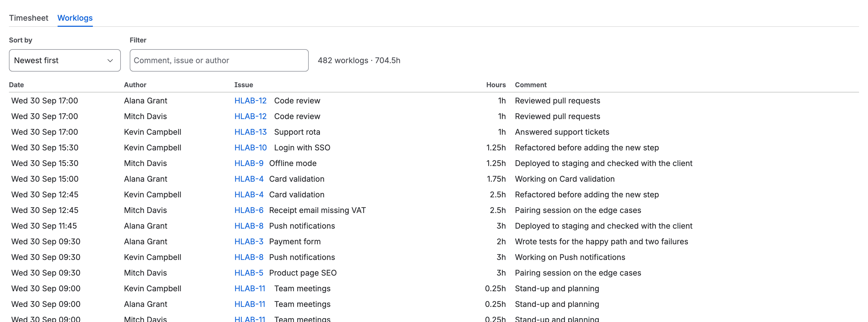Click Kevin Campbell in the Support rota row
The height and width of the screenshot is (322, 868).
(x=153, y=132)
